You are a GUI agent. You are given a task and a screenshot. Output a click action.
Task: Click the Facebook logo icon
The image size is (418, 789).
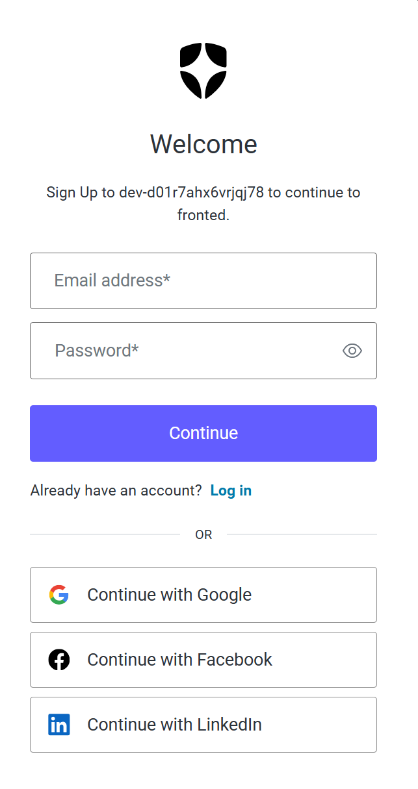59,660
